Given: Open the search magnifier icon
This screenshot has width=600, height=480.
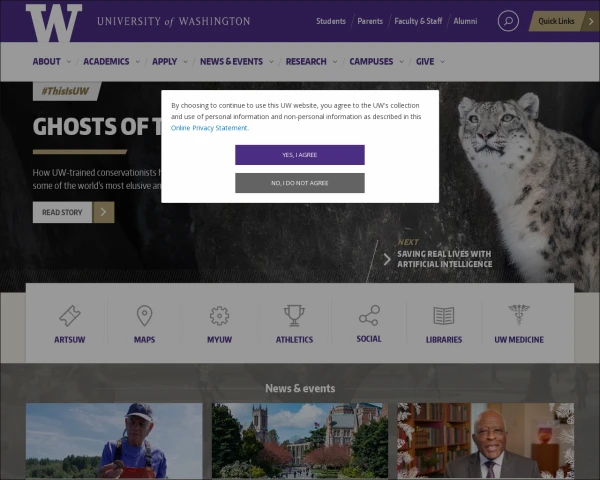Looking at the screenshot, I should (x=508, y=21).
